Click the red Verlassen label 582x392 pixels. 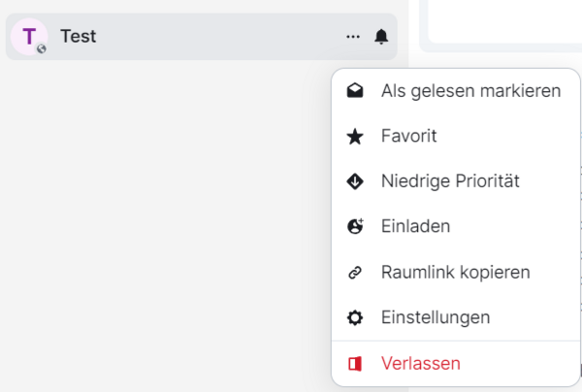[420, 364]
